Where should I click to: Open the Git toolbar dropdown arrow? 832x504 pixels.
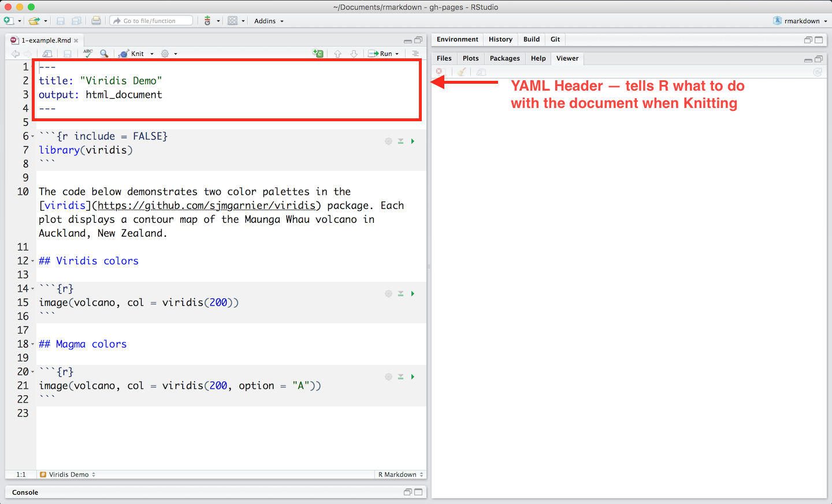pos(218,21)
